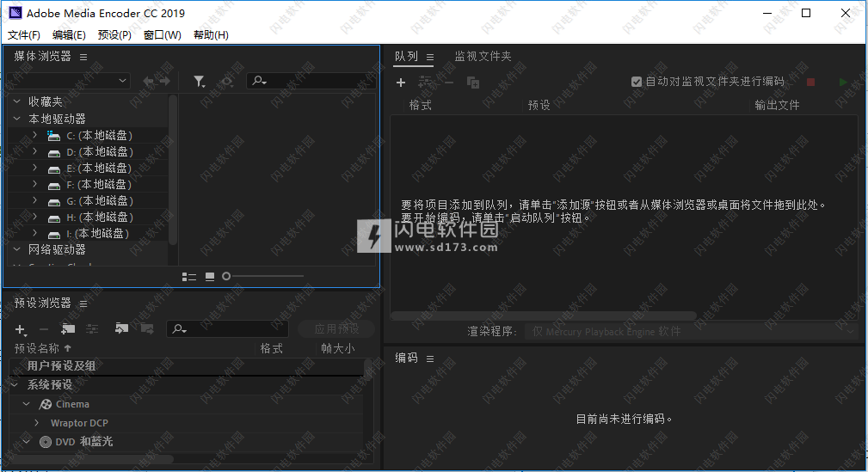Expand the G: (本地磁盘) drive
This screenshot has height=472, width=868.
35,200
